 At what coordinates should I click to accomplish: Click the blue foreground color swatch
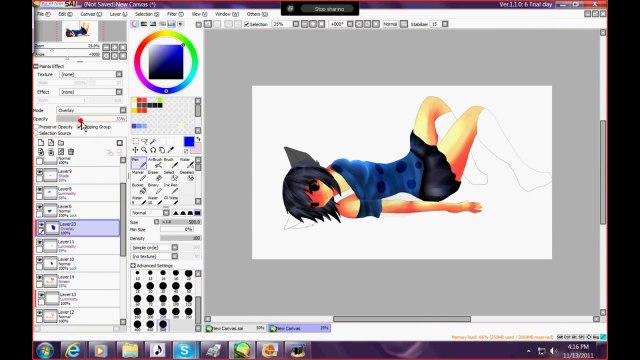click(x=189, y=142)
